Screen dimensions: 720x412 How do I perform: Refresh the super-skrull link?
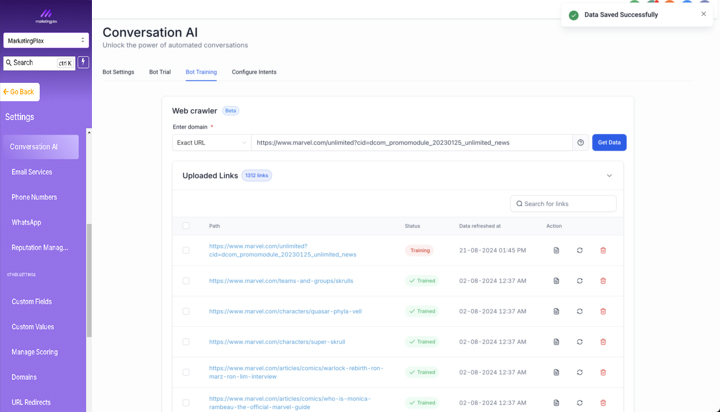[579, 342]
